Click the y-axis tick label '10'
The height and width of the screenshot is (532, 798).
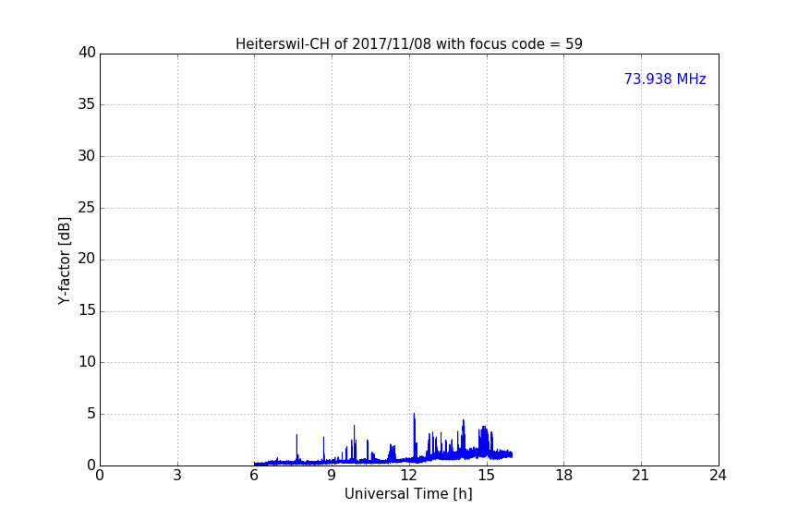tap(87, 362)
